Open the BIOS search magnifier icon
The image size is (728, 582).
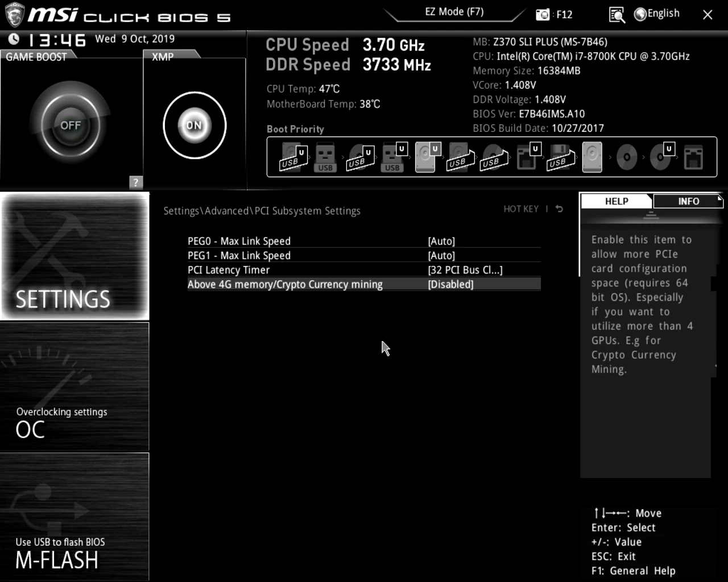pos(617,15)
